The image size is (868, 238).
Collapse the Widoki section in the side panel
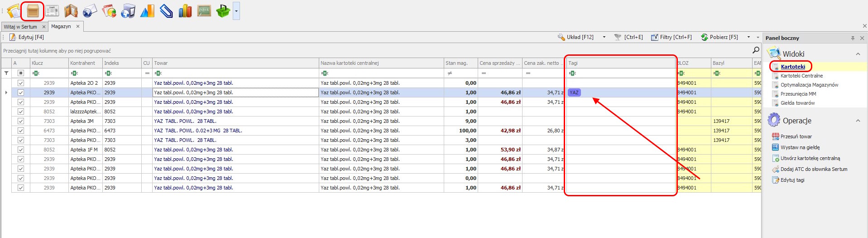(x=858, y=54)
